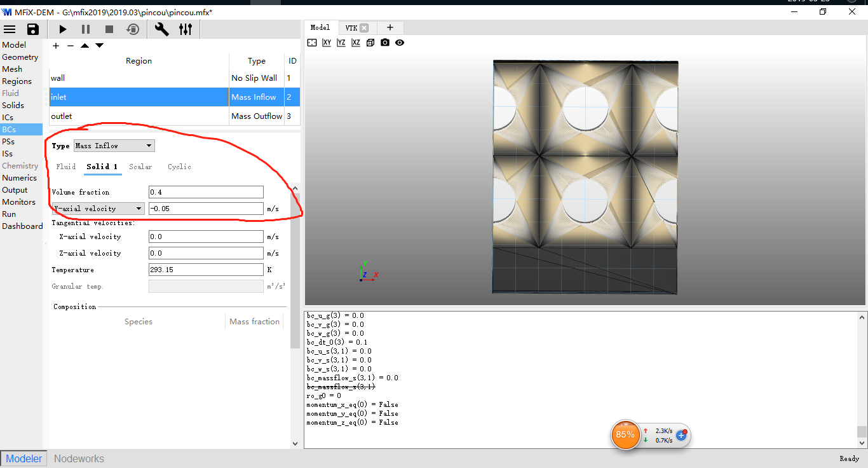Move the selected region down with the arrow
Screen dimensions: 868x468
tap(100, 46)
